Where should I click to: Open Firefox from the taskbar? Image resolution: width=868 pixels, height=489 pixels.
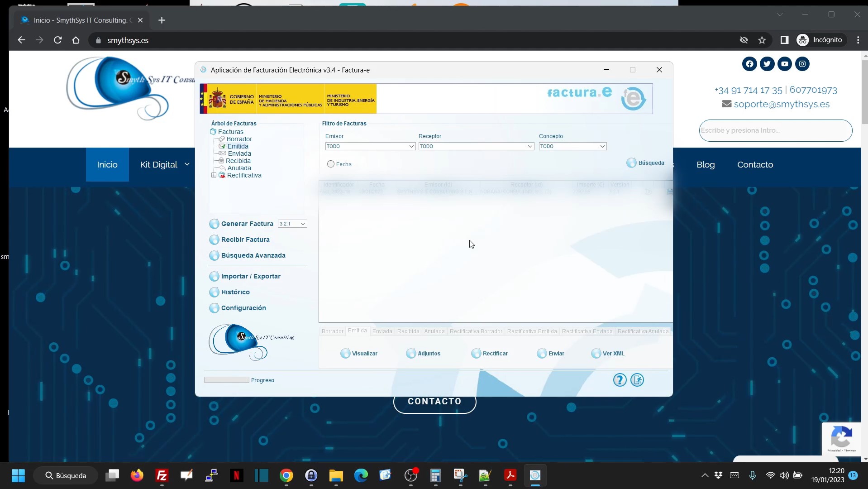coord(137,475)
